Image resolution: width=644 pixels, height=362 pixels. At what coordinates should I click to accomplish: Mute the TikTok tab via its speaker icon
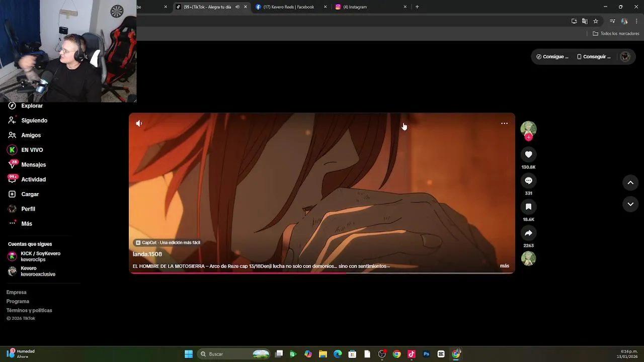[x=237, y=7]
